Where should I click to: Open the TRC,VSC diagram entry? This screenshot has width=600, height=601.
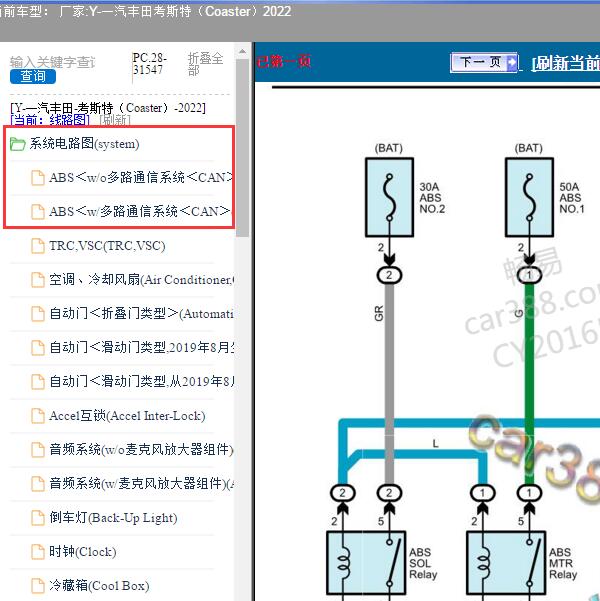click(x=107, y=246)
